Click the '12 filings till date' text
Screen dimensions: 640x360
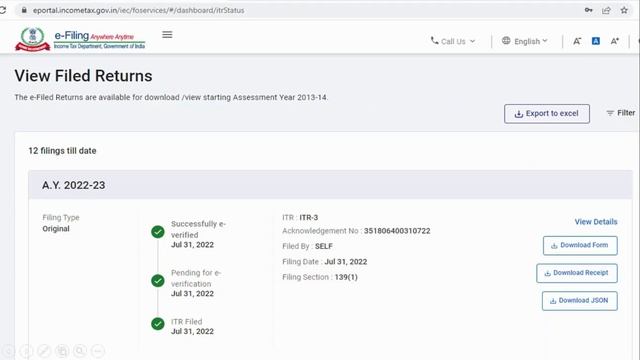(62, 151)
